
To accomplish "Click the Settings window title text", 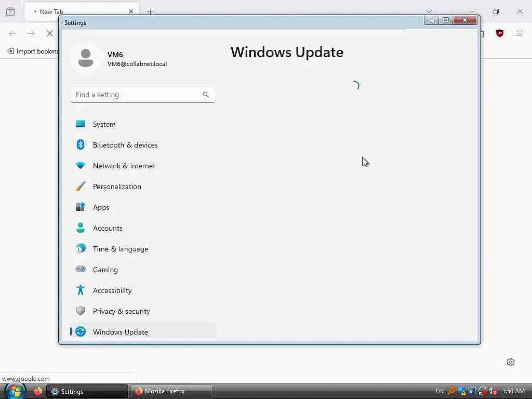I will click(x=75, y=23).
